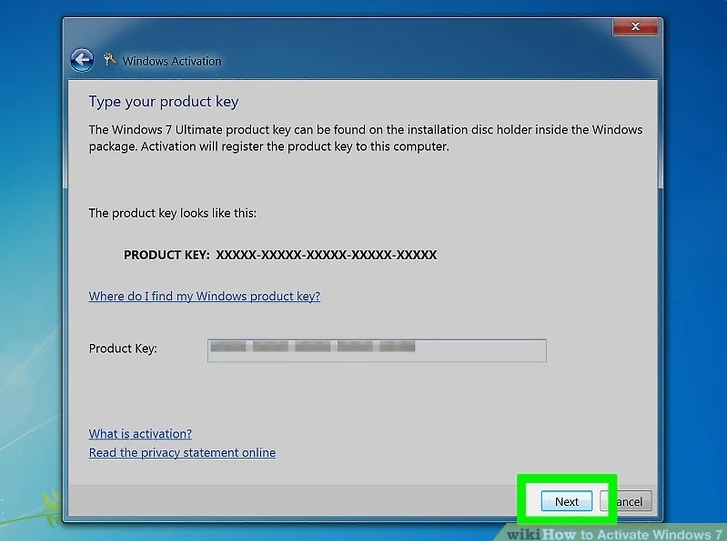Click the XXXXX sample product key format

[x=326, y=255]
